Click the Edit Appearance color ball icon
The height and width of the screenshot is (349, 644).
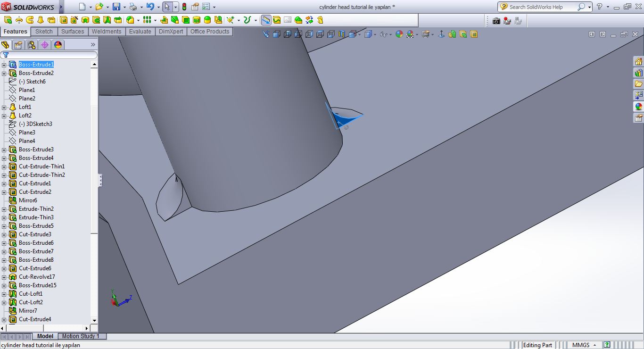pos(399,34)
